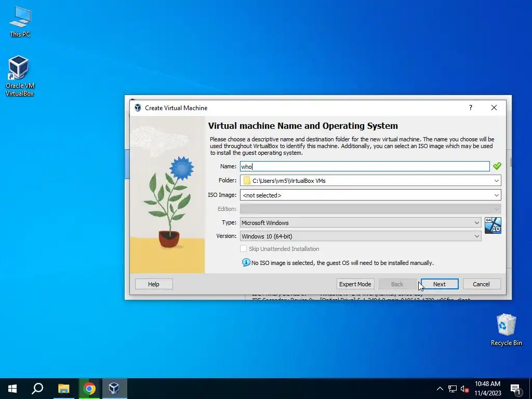532x399 pixels.
Task: Click the Next button
Action: [440, 284]
